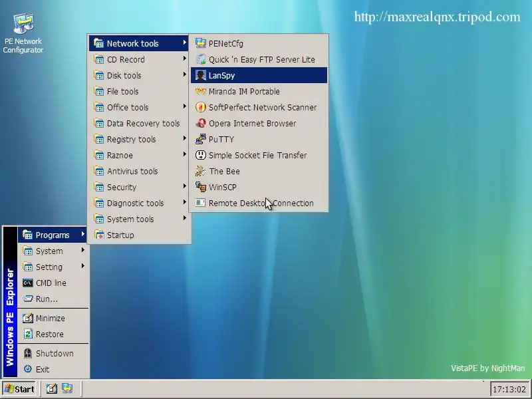Viewport: 532px width, 399px height.
Task: Click the Exit power icon
Action: [28, 369]
